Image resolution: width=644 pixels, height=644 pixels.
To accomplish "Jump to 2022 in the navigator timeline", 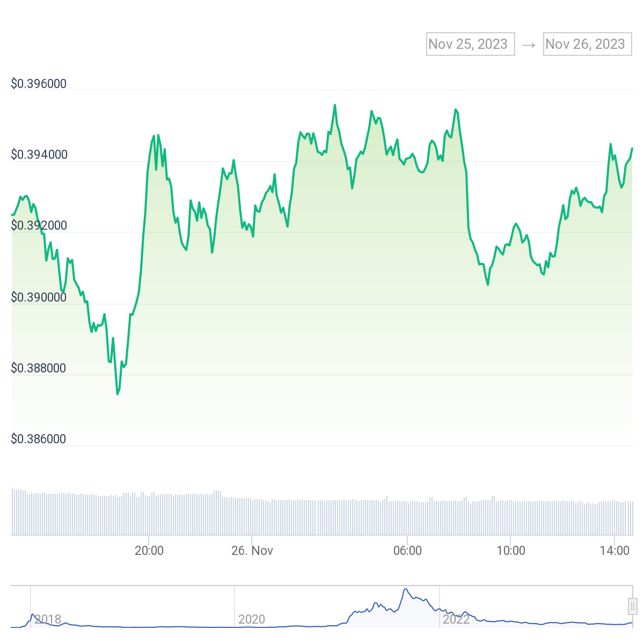I will [457, 619].
